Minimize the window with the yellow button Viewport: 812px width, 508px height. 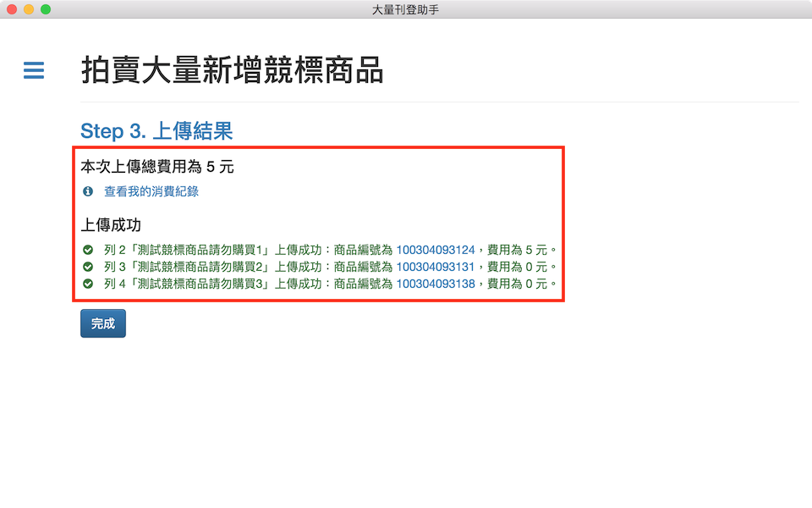point(29,9)
